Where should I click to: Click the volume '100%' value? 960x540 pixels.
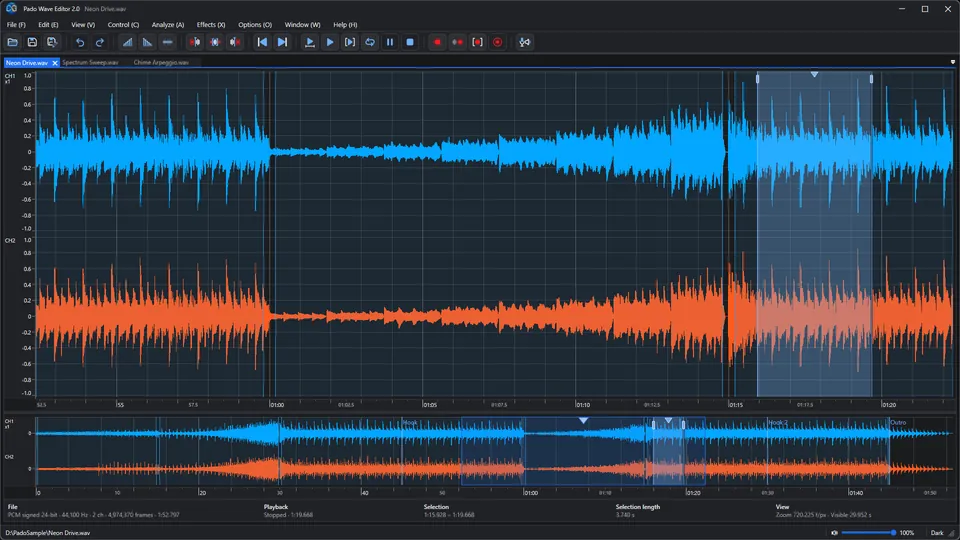click(x=907, y=533)
